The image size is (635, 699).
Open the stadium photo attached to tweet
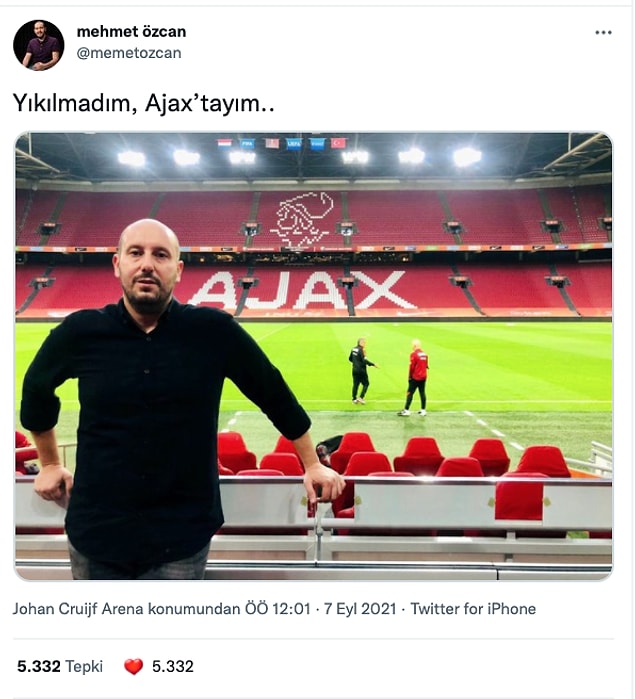[x=314, y=356]
